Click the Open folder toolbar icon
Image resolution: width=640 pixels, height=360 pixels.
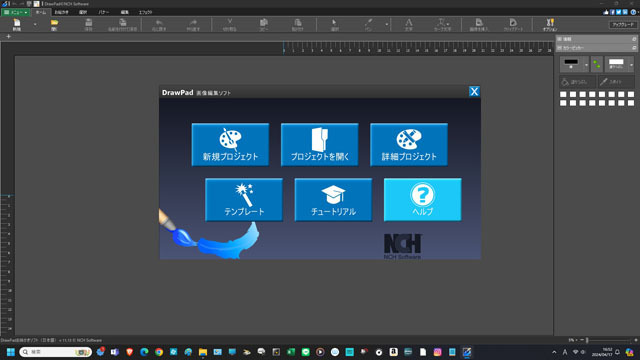click(54, 24)
